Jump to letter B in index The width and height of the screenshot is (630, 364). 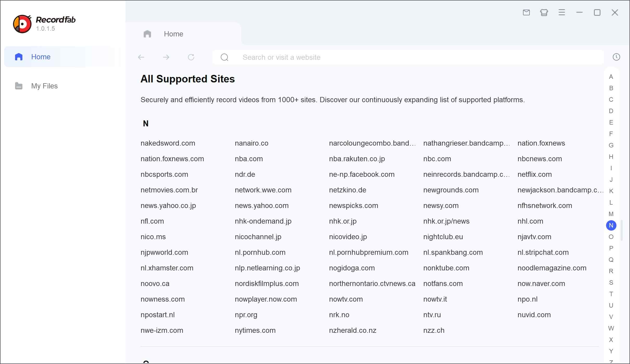click(x=611, y=88)
